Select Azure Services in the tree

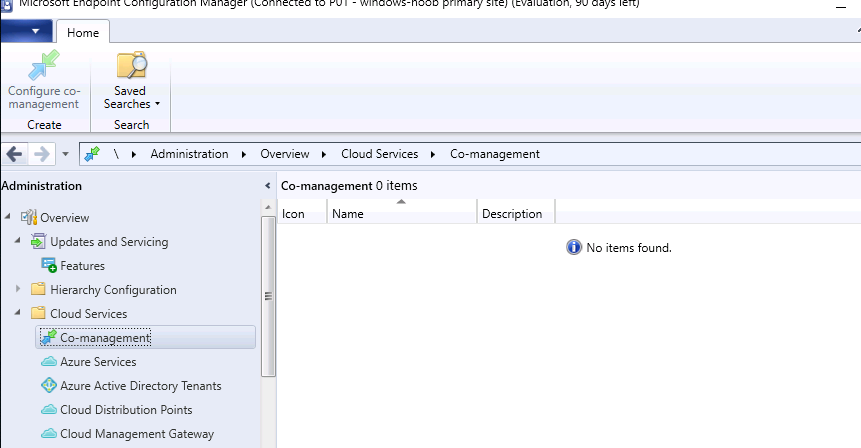point(98,362)
